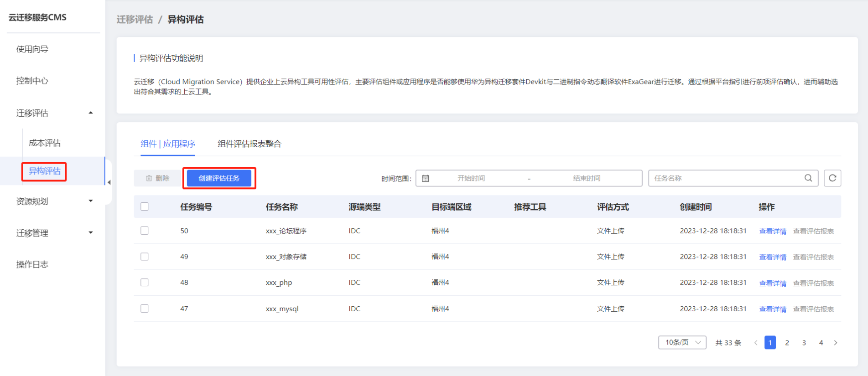Screen dimensions: 868x376
Task: Open 查看评估报表 for task 47
Action: [x=813, y=309]
